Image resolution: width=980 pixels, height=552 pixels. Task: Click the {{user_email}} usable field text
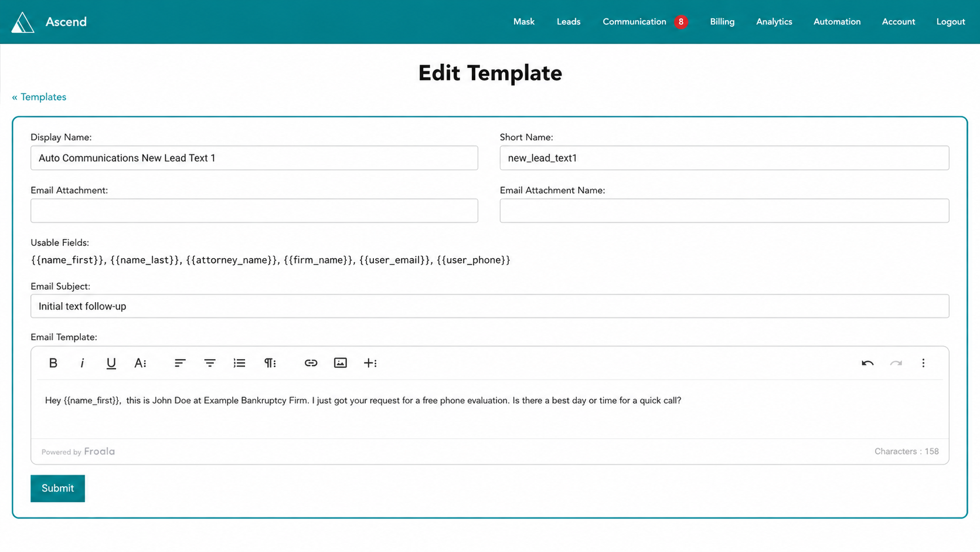coord(396,260)
